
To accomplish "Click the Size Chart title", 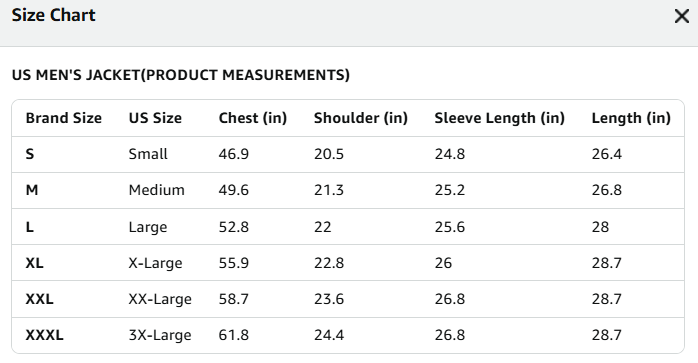I will click(x=53, y=15).
